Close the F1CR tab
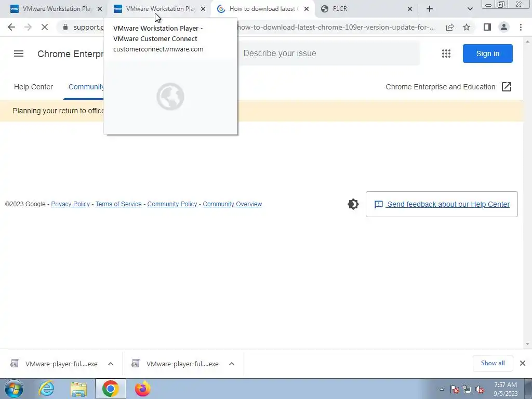The image size is (532, 399). coord(410,9)
